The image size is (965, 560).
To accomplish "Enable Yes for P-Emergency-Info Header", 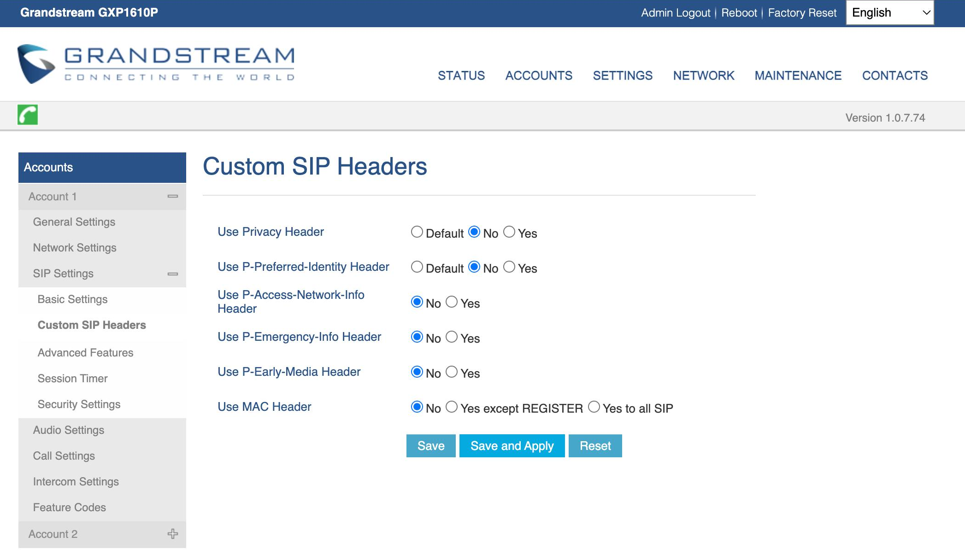I will tap(452, 337).
